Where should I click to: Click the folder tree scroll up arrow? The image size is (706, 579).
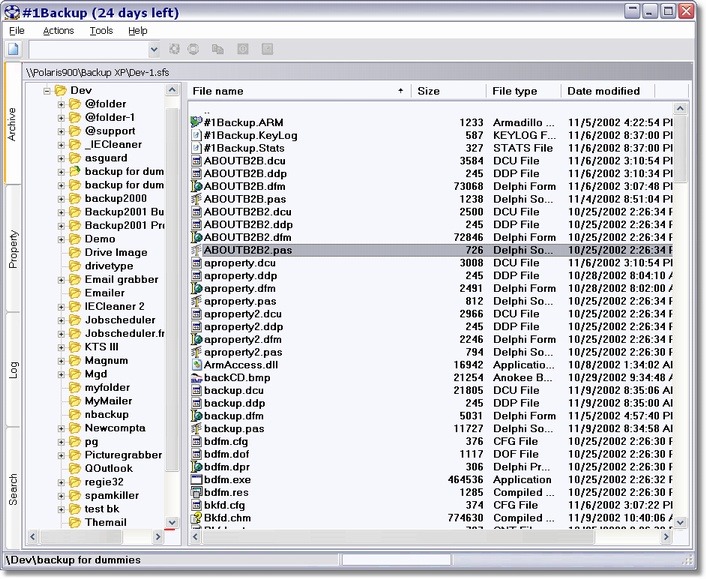click(x=172, y=90)
